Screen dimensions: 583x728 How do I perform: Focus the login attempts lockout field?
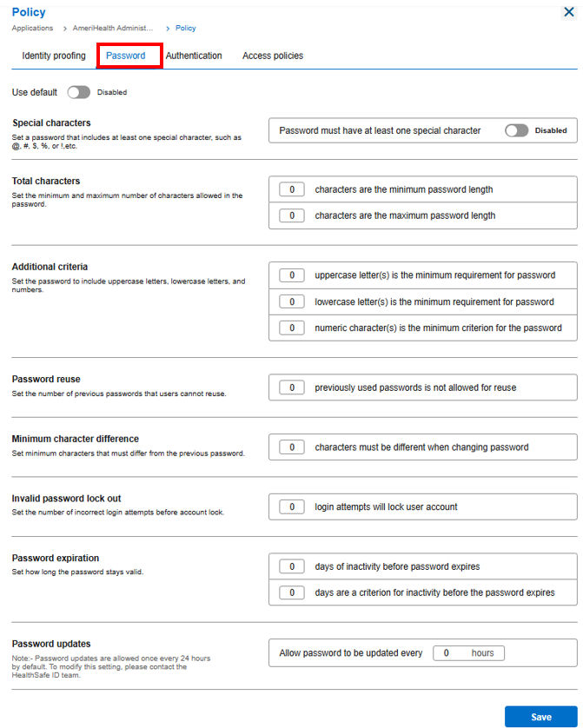click(292, 507)
